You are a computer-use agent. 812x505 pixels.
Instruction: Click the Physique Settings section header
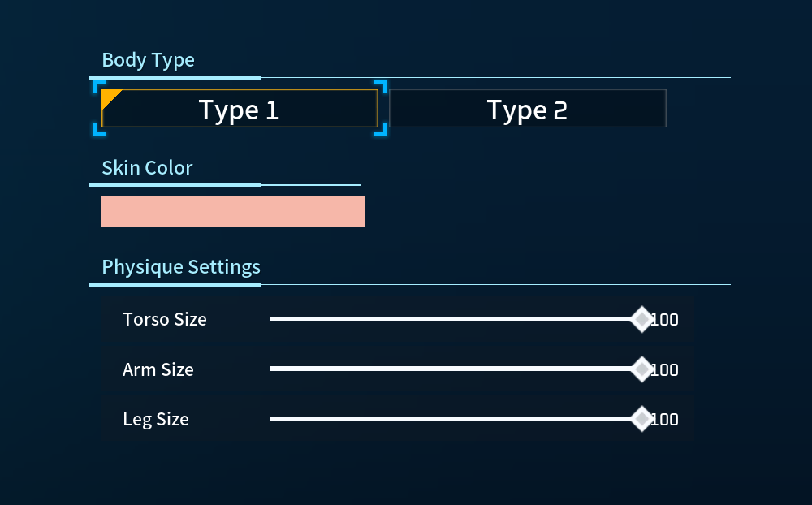tap(181, 267)
